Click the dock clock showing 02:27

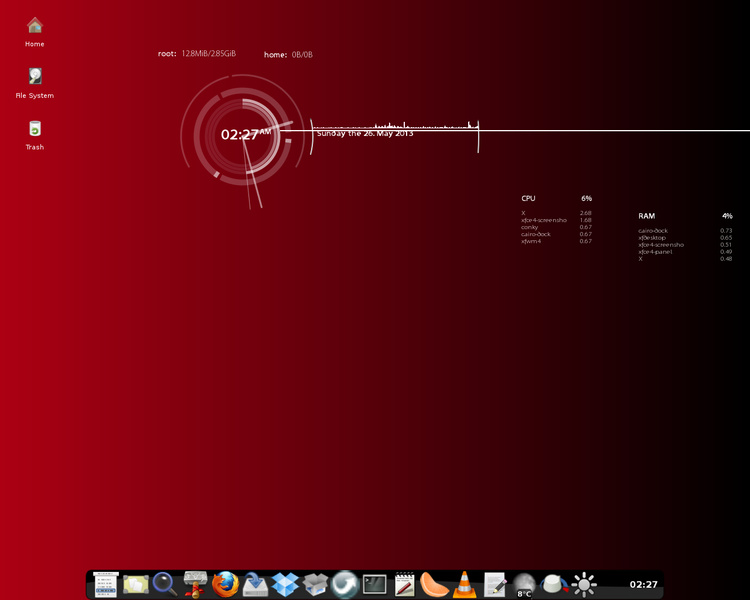click(x=642, y=585)
